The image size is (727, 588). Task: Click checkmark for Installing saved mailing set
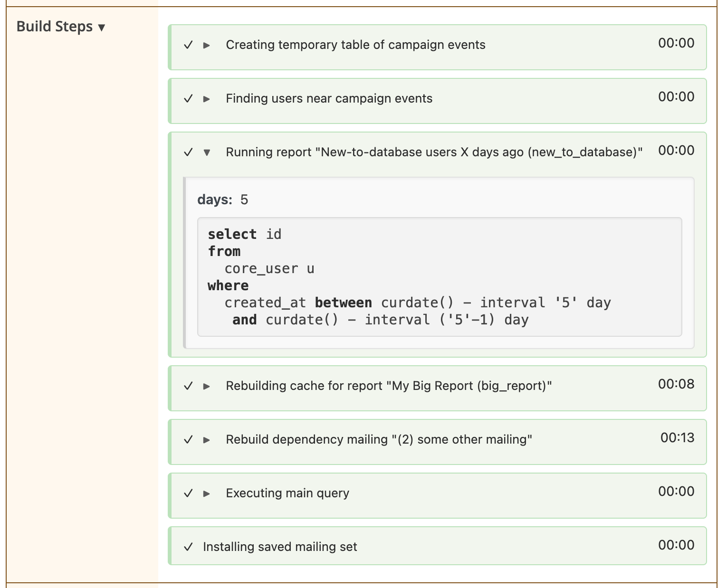coord(189,547)
